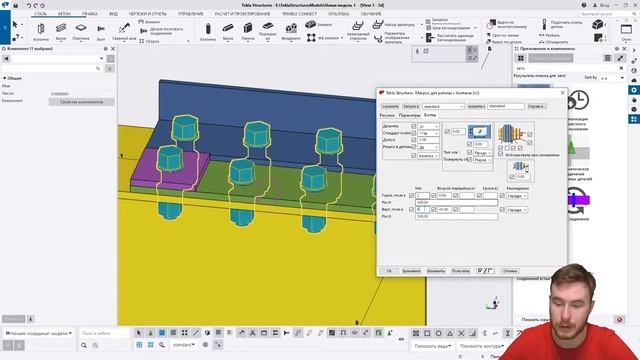This screenshot has width=640, height=360.
Task: Click the Tolerance value input field
Action: tap(429, 140)
